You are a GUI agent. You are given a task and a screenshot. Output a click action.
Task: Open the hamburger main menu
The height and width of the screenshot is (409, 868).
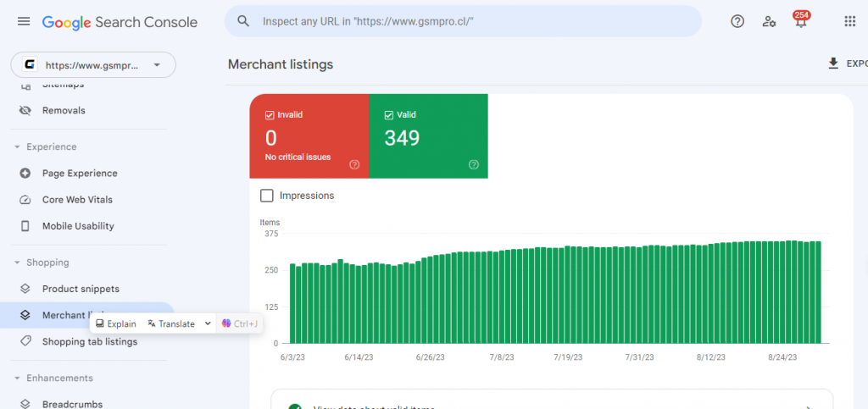(x=23, y=21)
